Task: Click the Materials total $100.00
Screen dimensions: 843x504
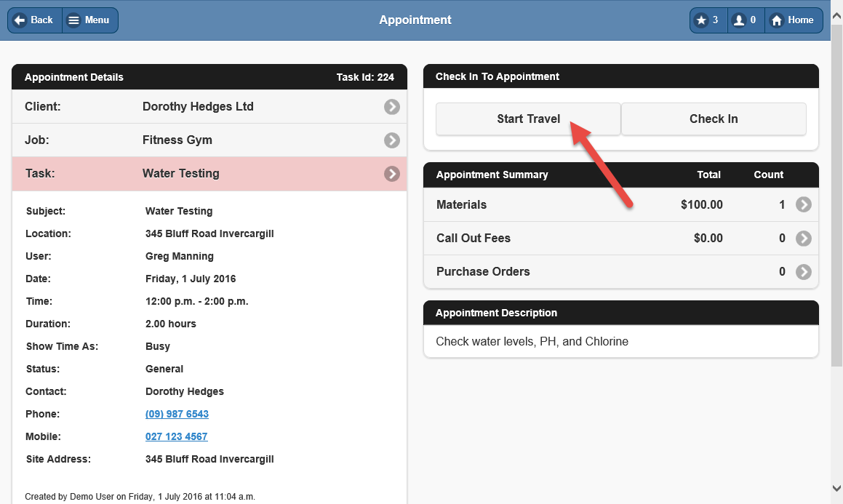Action: pyautogui.click(x=702, y=204)
